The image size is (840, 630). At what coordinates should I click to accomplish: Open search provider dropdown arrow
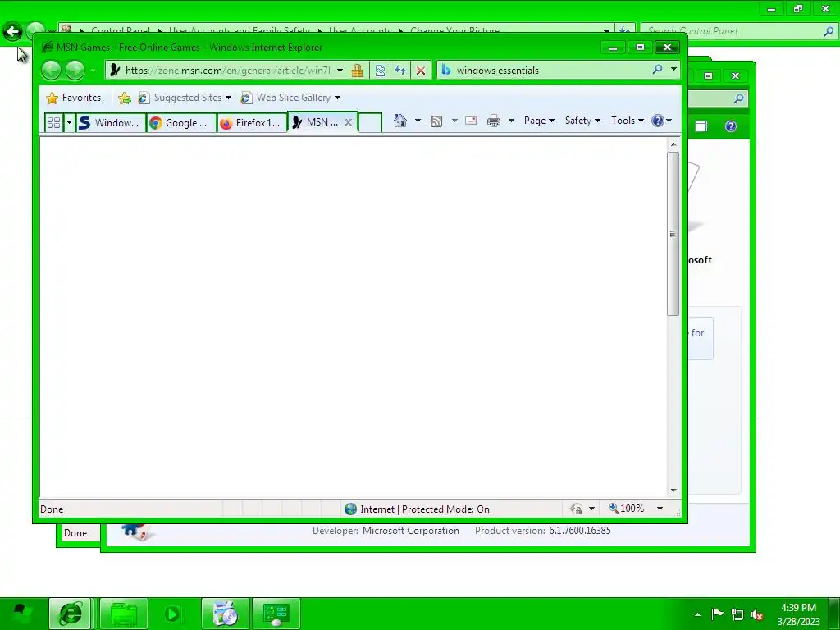pos(673,70)
